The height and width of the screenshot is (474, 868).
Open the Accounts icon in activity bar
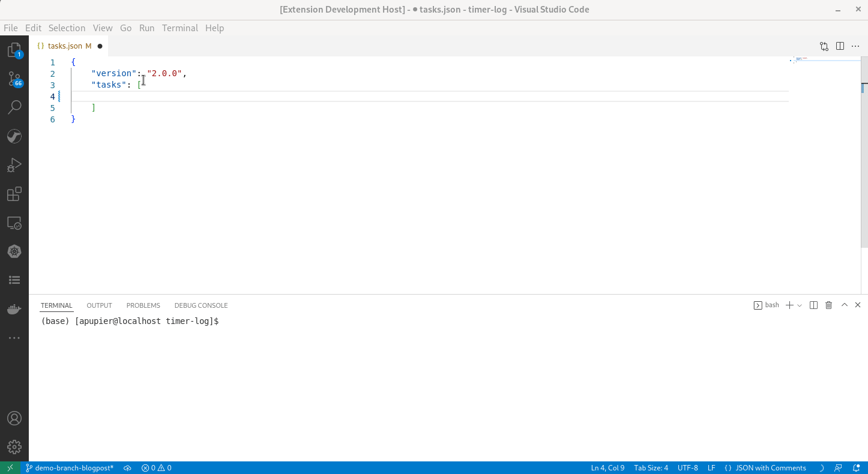point(14,418)
